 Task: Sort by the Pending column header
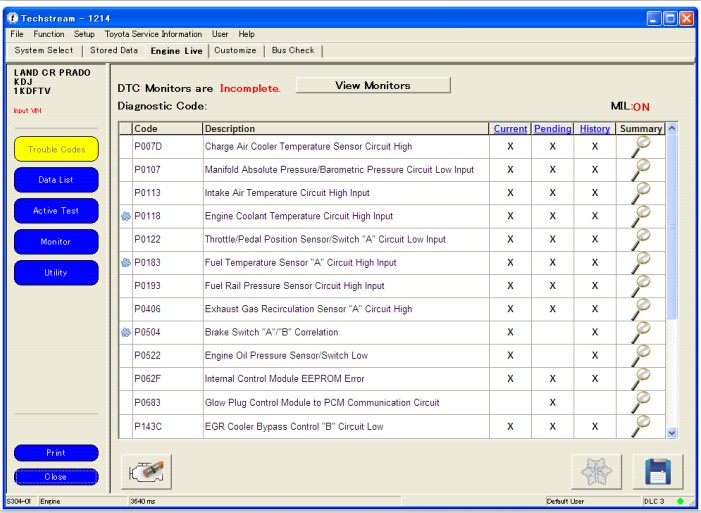click(x=553, y=129)
